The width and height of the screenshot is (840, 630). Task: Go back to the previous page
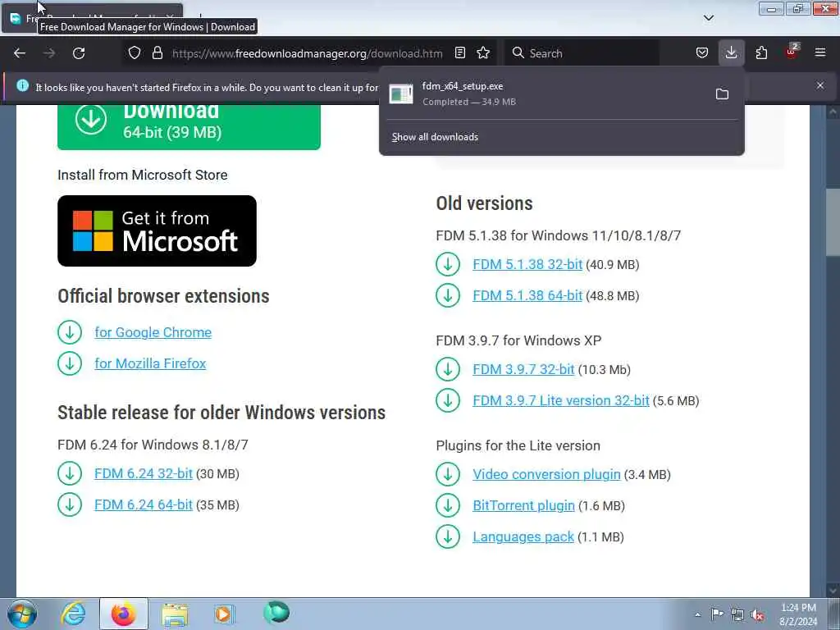click(20, 53)
